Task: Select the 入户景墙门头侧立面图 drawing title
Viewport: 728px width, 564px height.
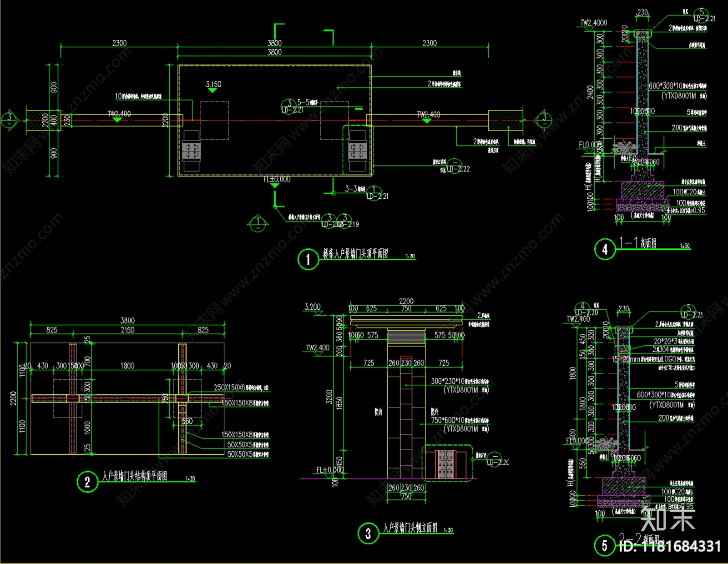Action: [x=410, y=528]
